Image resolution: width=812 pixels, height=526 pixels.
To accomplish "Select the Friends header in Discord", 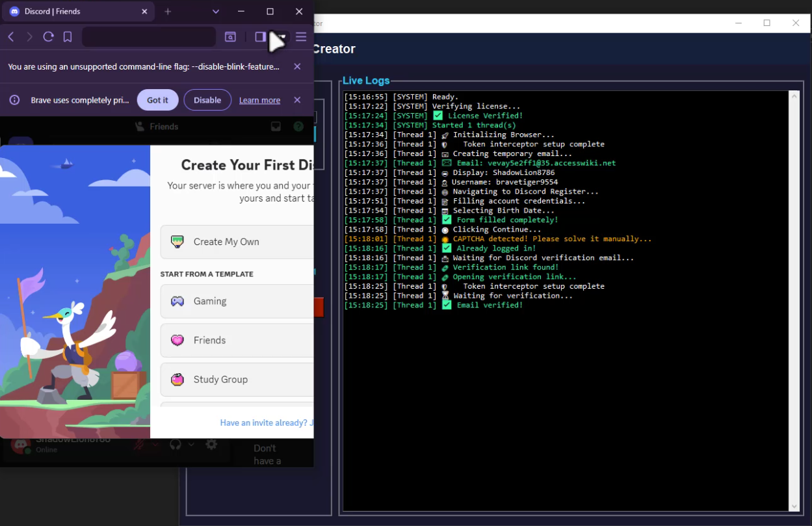I will click(157, 127).
